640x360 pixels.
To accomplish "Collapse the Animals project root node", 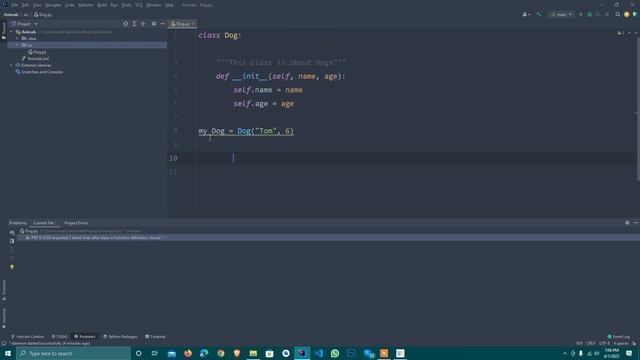I will coord(12,32).
